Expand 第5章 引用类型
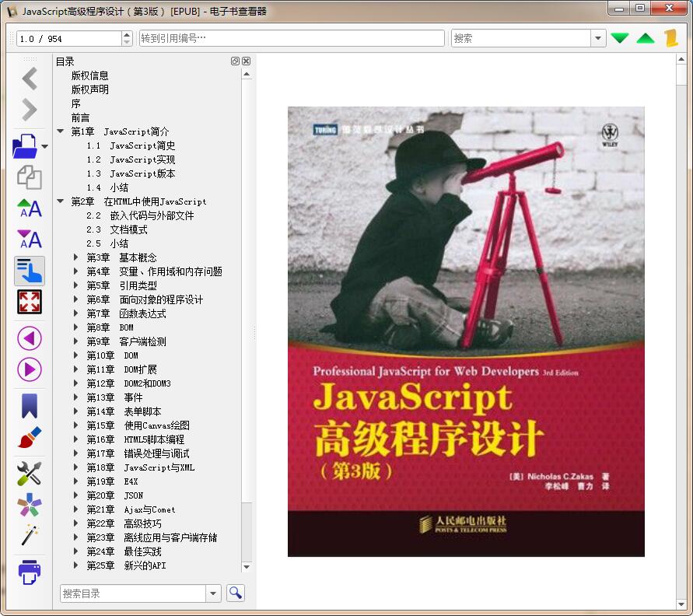 tap(76, 285)
